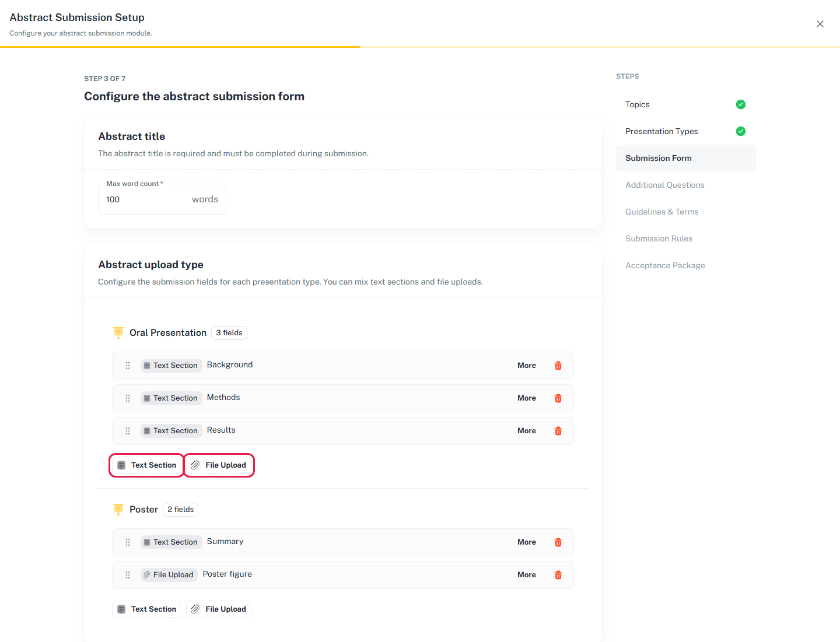Open More options for Methods
Viewport: 840px width, 642px height.
coord(527,398)
